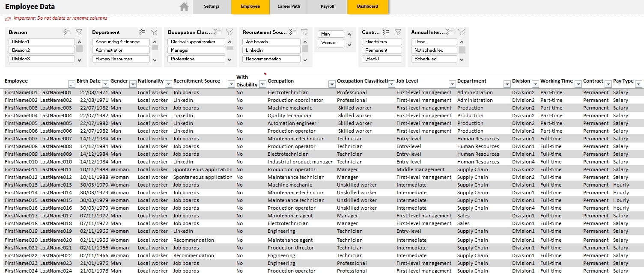Clear the Recruitment Source slicer filter
The image size is (644, 273).
[x=305, y=32]
